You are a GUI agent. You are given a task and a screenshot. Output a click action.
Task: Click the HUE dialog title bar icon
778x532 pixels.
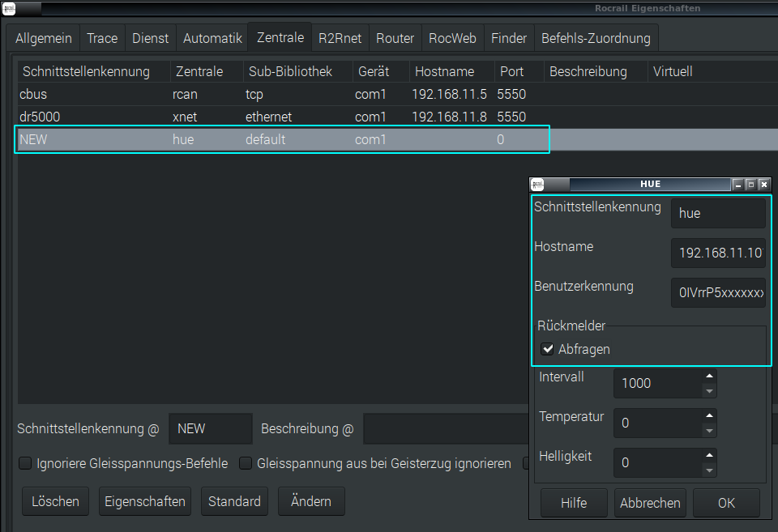(537, 185)
